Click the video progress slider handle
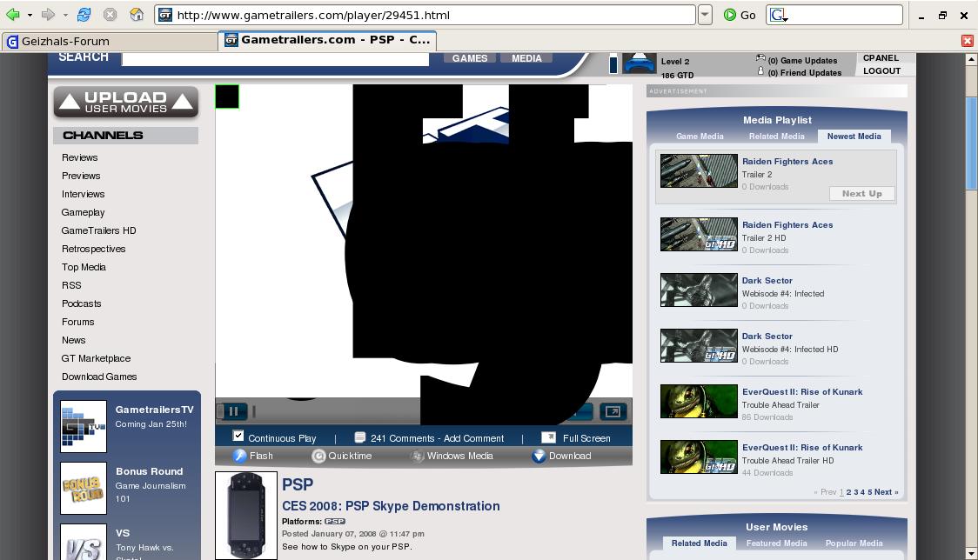This screenshot has height=560, width=978. (254, 411)
